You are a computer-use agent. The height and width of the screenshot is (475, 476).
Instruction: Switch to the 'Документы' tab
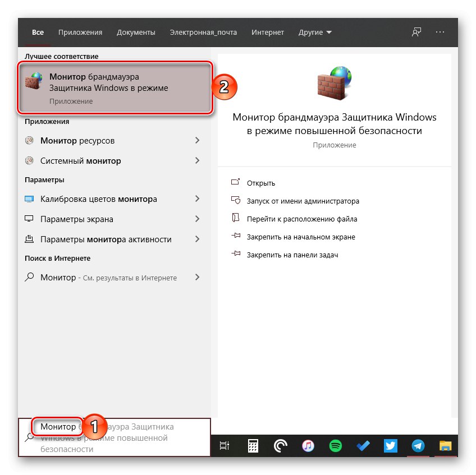click(x=136, y=32)
